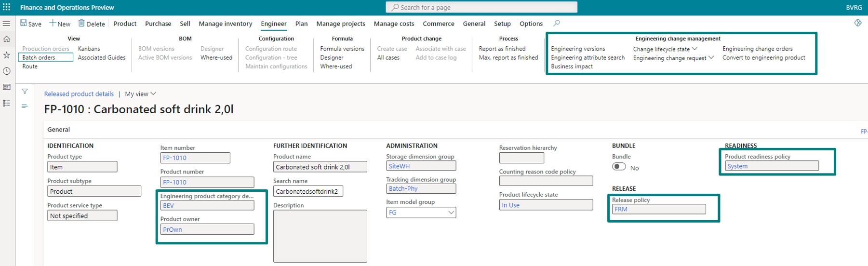Open Modules list icon in sidebar
This screenshot has width=868, height=266.
pos(7,103)
